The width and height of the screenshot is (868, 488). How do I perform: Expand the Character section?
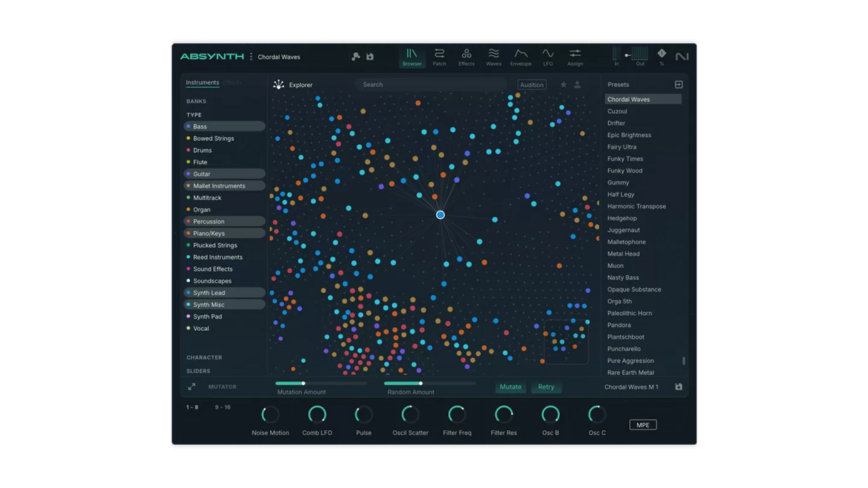pyautogui.click(x=204, y=357)
